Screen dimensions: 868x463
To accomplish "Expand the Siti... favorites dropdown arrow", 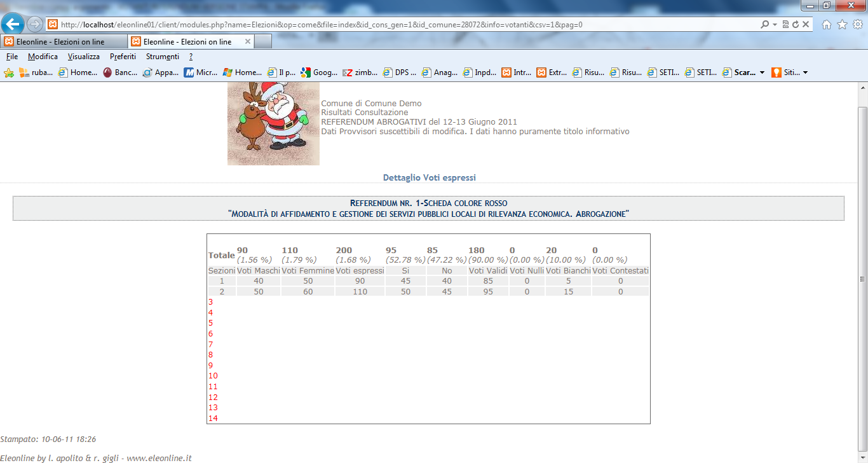I will tap(806, 73).
